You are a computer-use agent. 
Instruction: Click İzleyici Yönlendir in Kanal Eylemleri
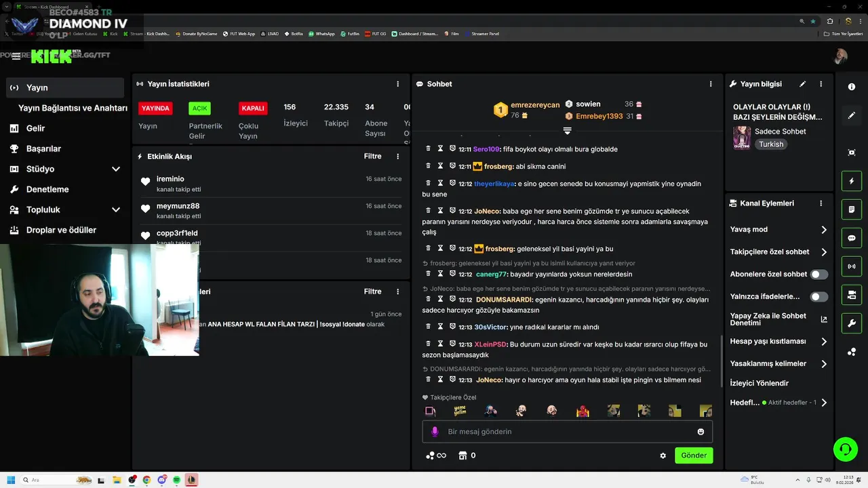759,384
